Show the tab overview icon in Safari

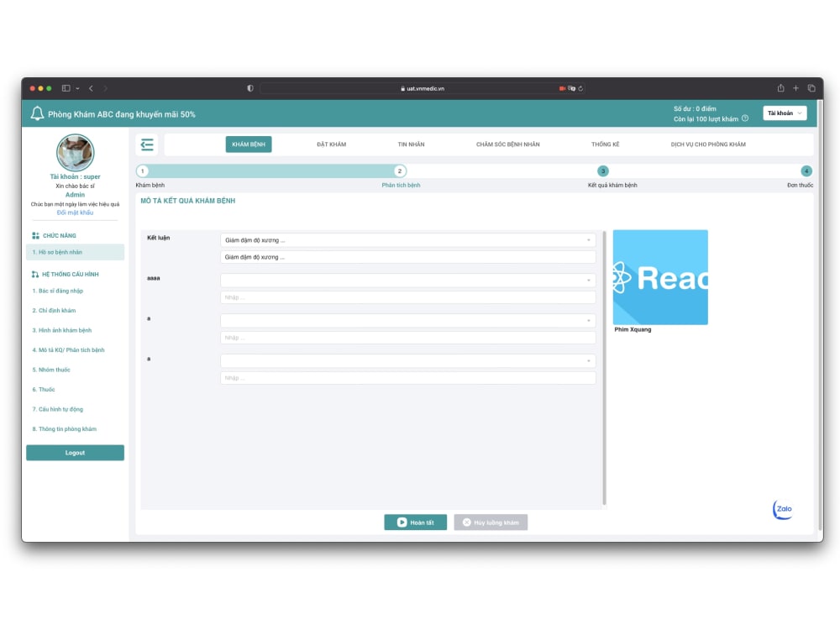[811, 88]
